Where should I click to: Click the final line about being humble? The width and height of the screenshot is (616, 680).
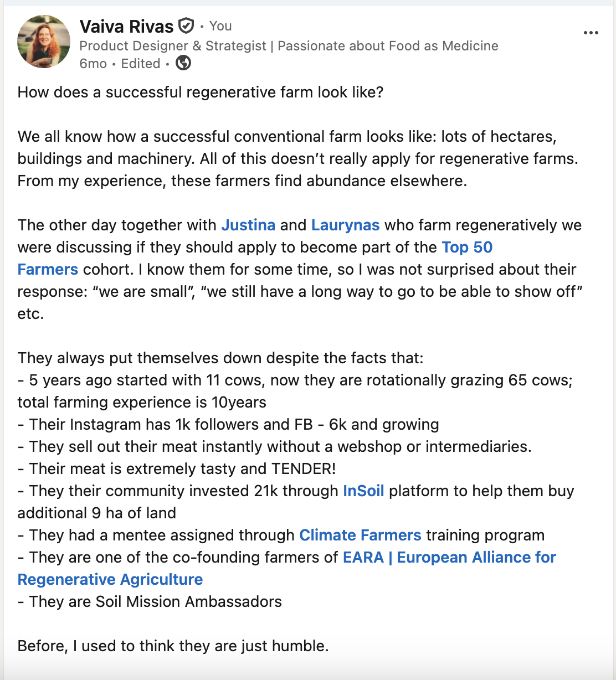point(173,646)
